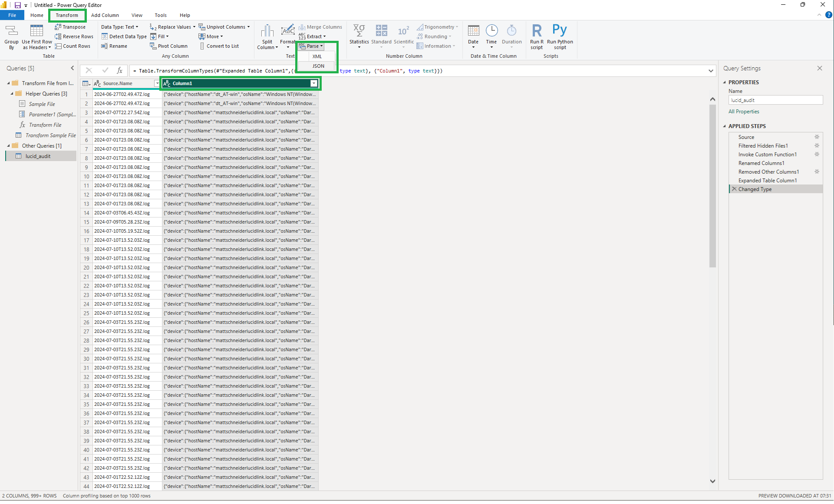Open the Move dropdown
The width and height of the screenshot is (834, 504).
pos(211,36)
